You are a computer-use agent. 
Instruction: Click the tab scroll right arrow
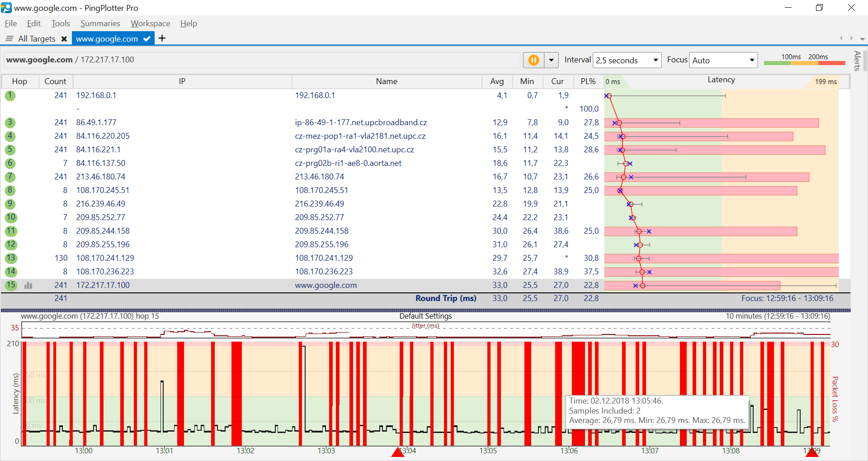pos(851,38)
